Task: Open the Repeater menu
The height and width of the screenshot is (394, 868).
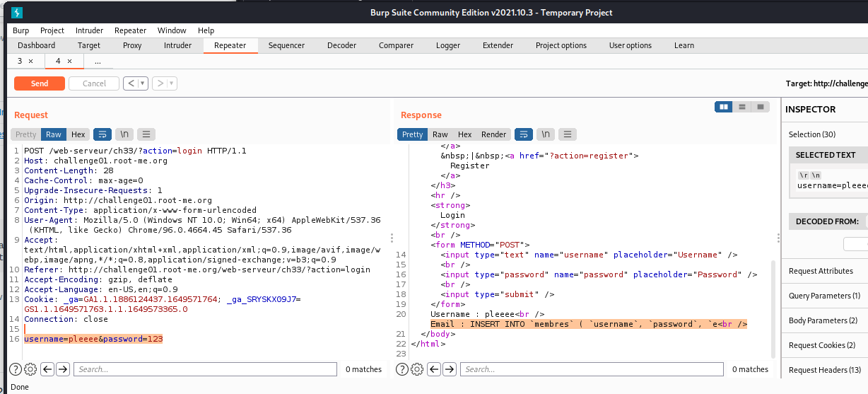Action: click(x=130, y=30)
